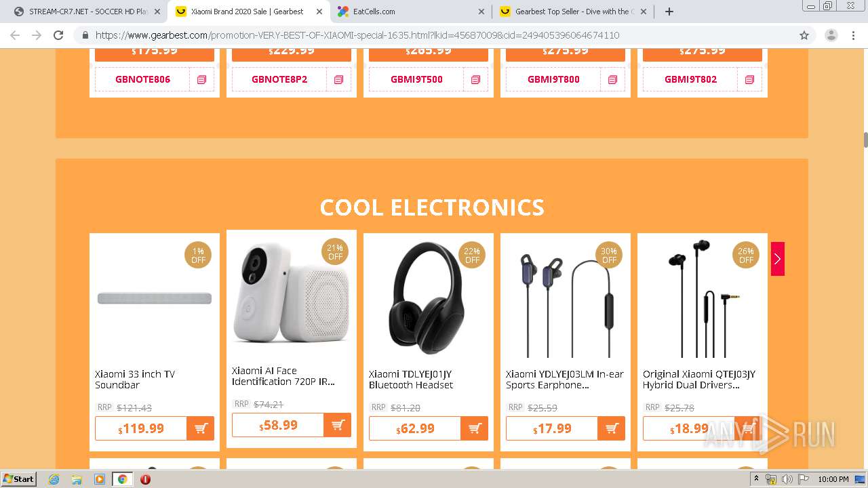Add Xiaomi TDLYEJ01JY Bluetooth Headset to cart

[x=475, y=428]
